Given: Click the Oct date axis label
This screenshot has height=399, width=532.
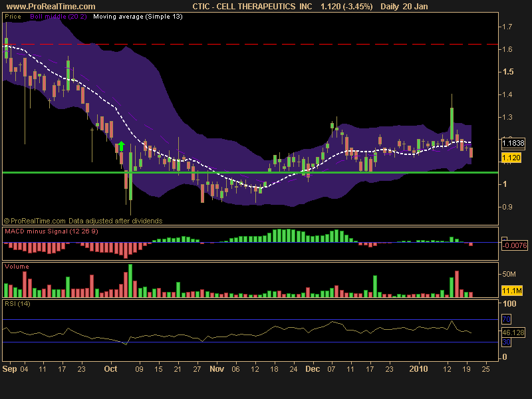Looking at the screenshot, I should pyautogui.click(x=110, y=369).
